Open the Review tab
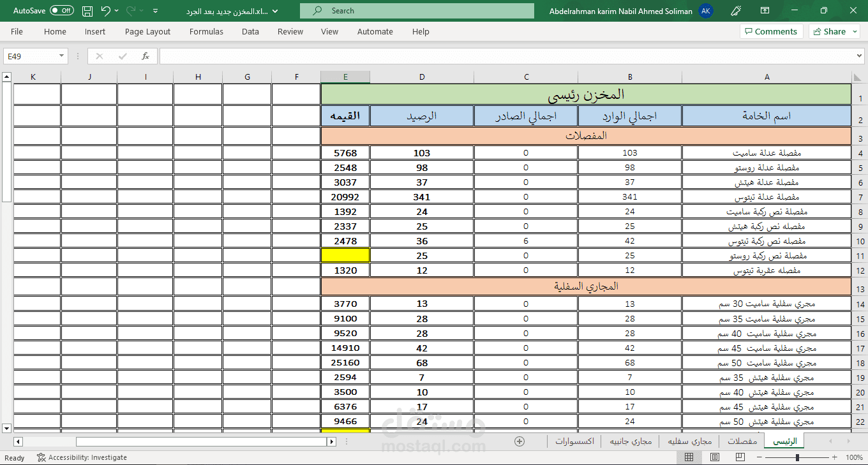868x465 pixels. (290, 31)
